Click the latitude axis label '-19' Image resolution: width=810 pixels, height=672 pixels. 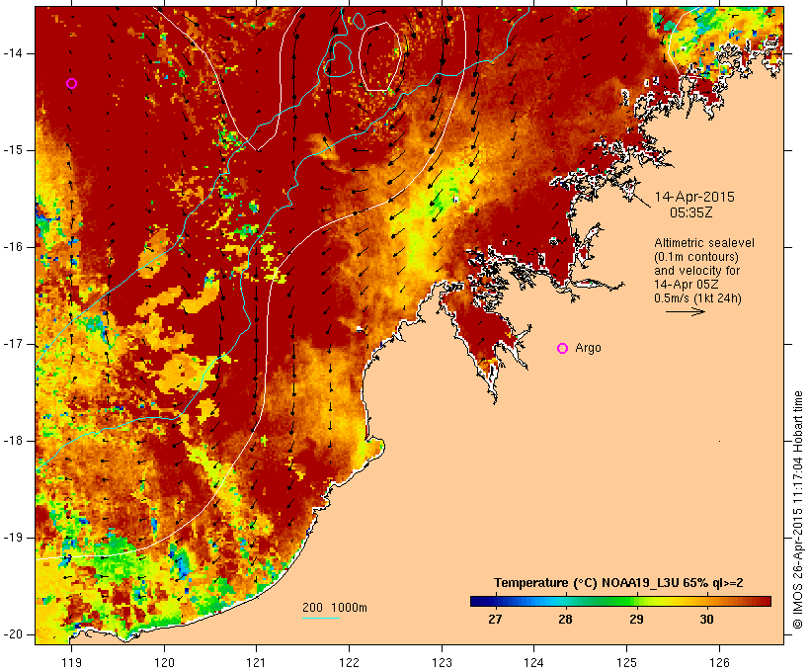tap(12, 538)
